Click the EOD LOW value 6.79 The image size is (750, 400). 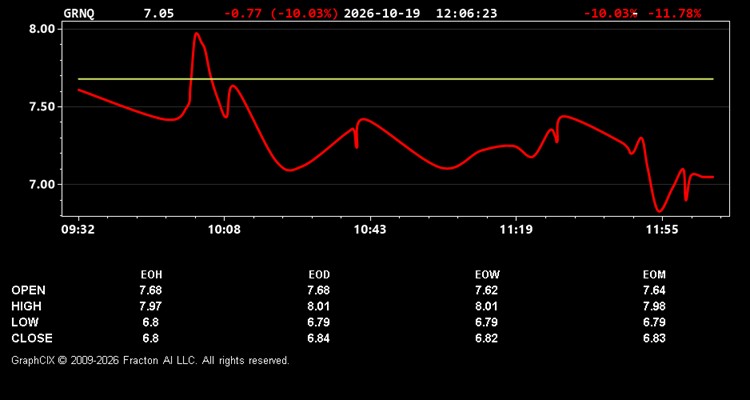point(319,322)
